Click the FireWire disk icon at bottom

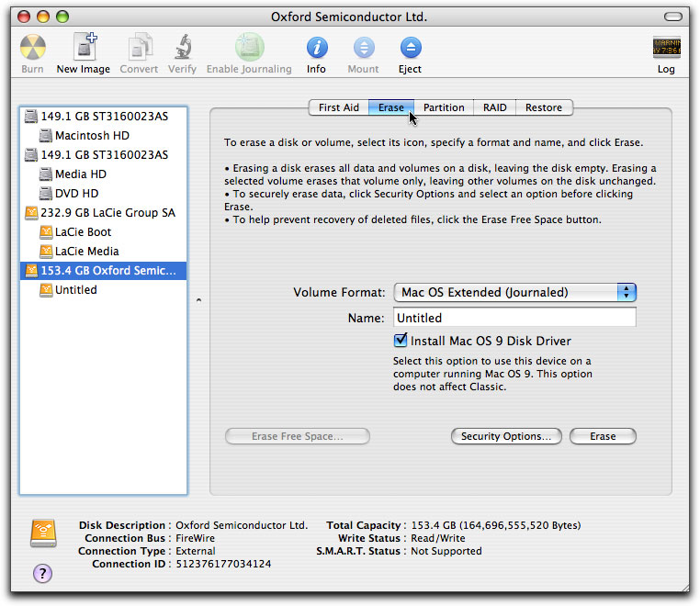(43, 533)
